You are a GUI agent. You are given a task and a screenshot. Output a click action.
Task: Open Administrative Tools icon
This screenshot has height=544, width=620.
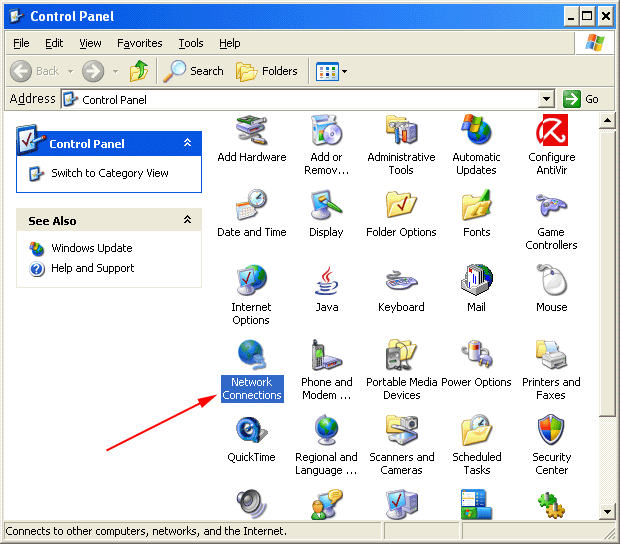point(401,130)
